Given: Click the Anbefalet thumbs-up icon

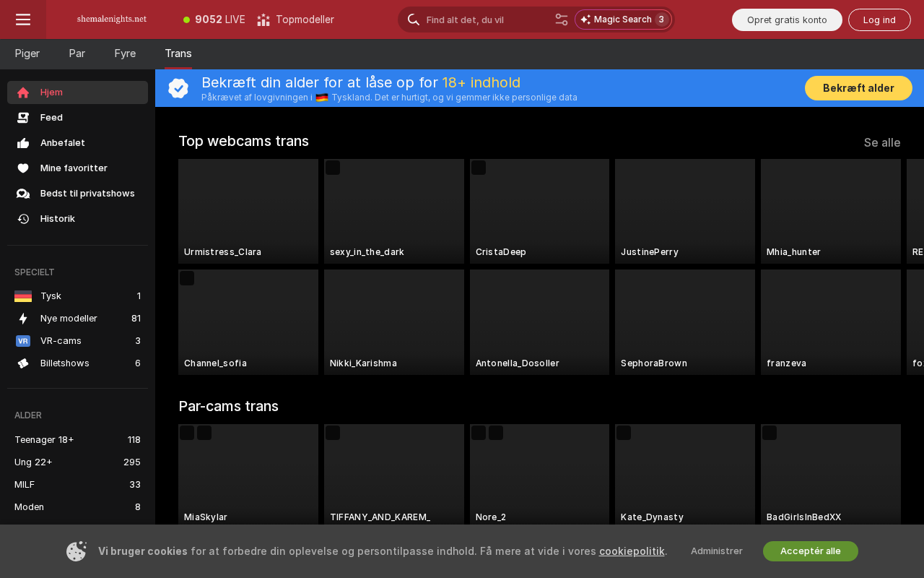Looking at the screenshot, I should point(23,143).
